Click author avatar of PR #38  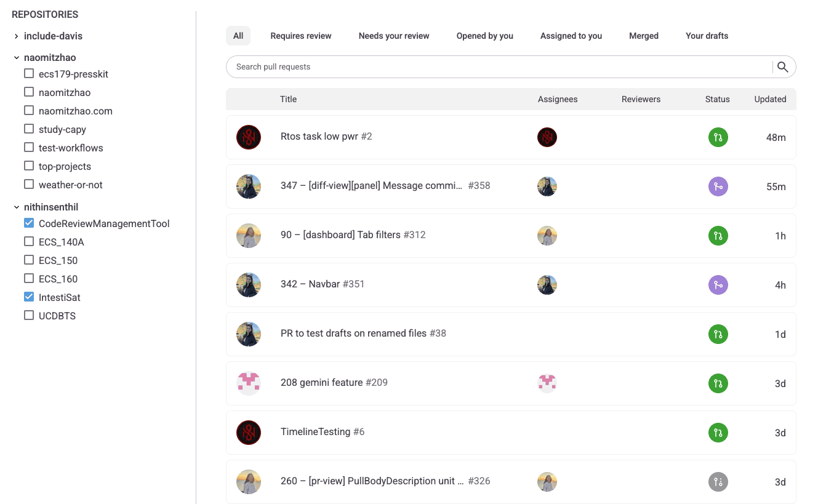[x=249, y=334]
